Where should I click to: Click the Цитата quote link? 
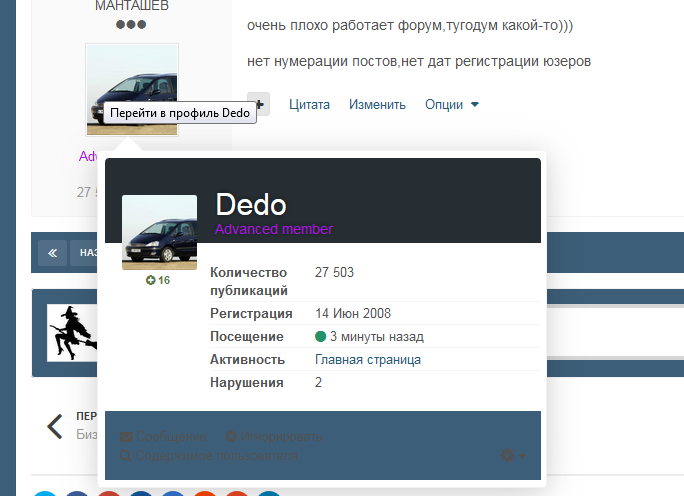(309, 104)
